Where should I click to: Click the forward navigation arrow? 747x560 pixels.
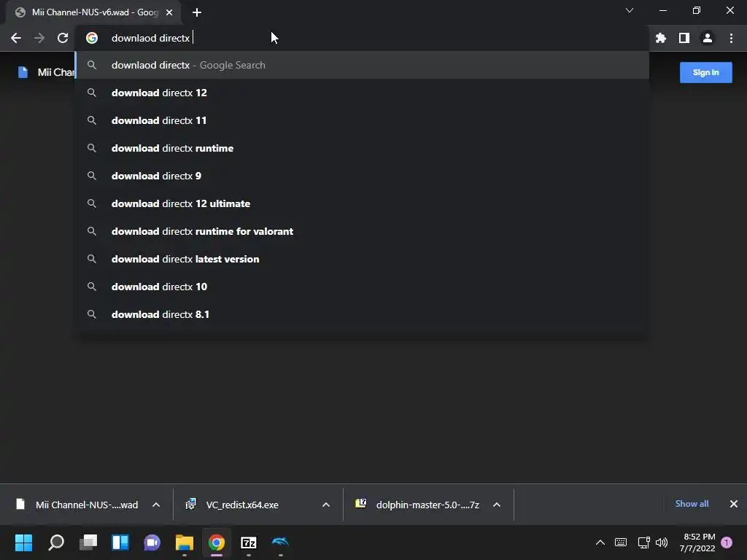[x=39, y=38]
